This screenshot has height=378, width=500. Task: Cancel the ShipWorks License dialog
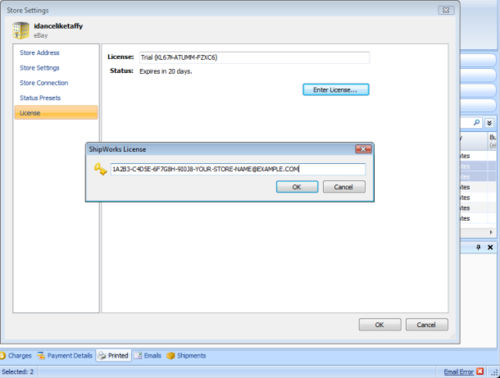pyautogui.click(x=344, y=187)
